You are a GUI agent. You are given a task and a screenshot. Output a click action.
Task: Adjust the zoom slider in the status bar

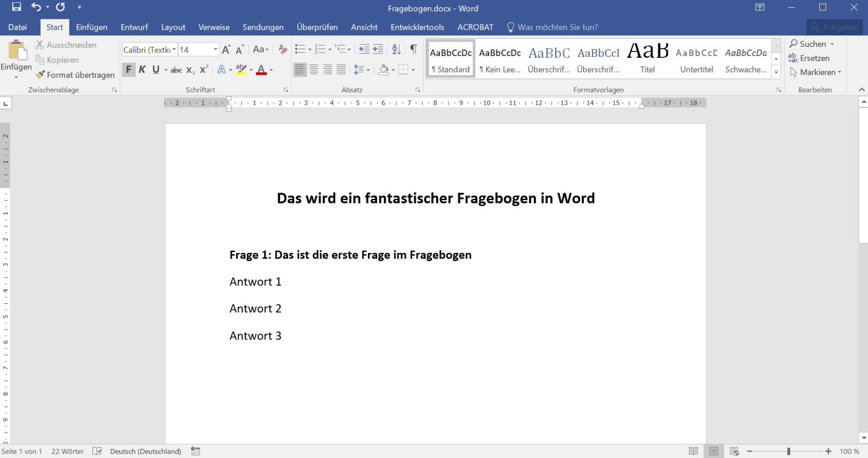(789, 451)
